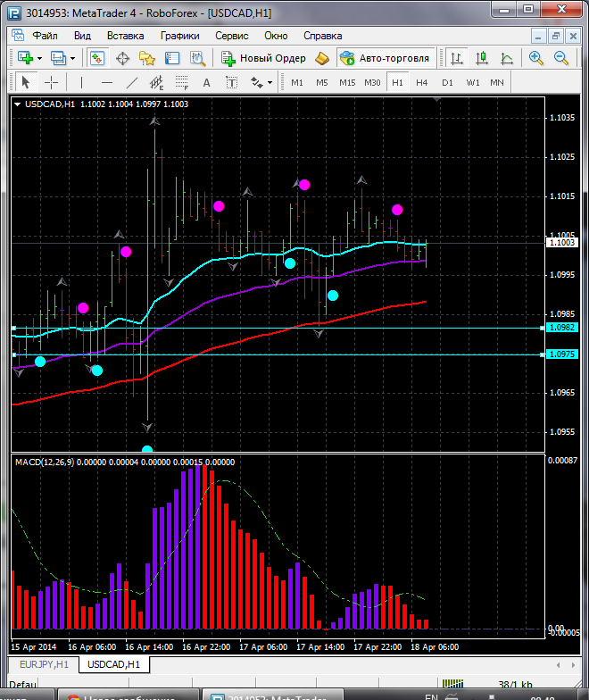Open the Сервис menu

point(232,36)
